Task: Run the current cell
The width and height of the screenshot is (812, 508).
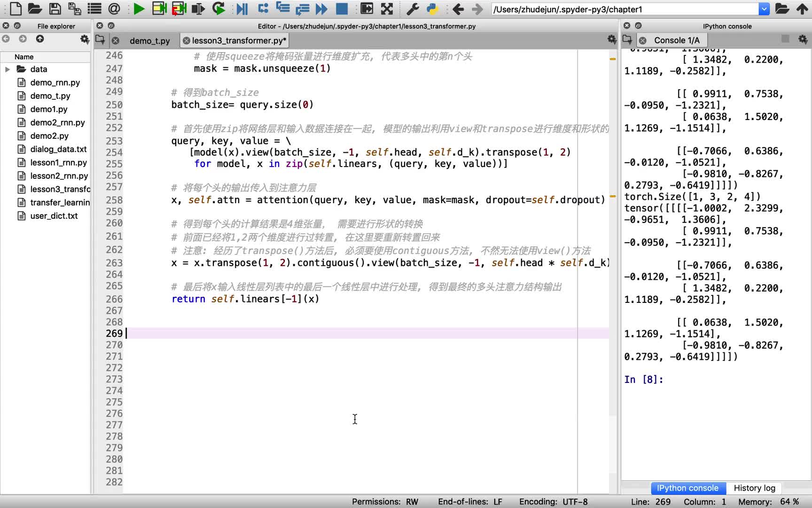Action: click(159, 8)
